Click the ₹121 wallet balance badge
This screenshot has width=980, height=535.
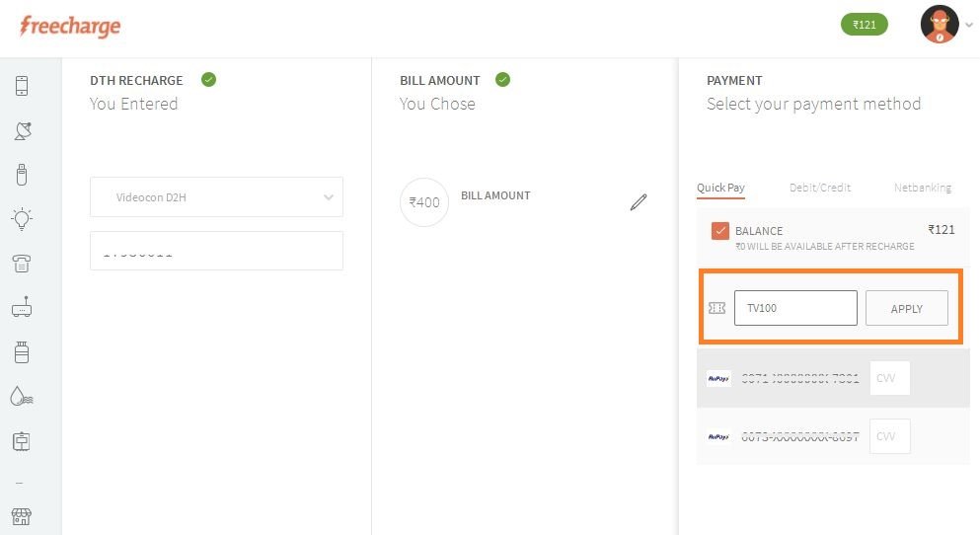click(x=865, y=25)
